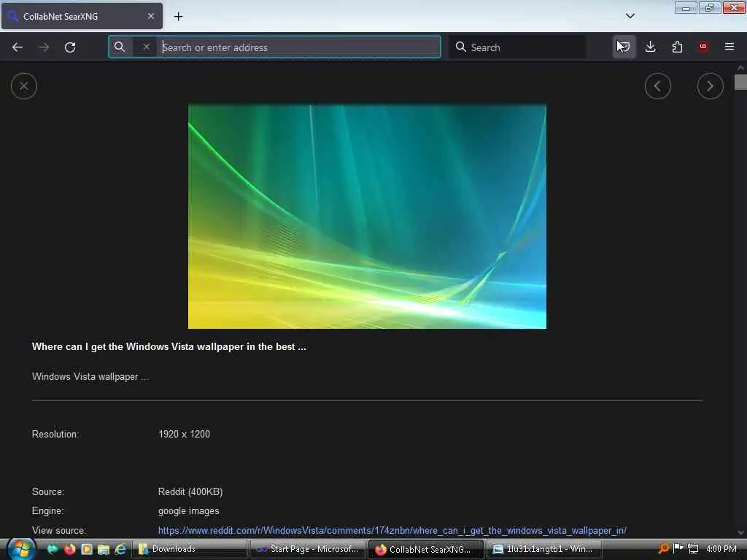Switch to 1lu31x1angtb1 Windows taskbar item
Screen dimensions: 747x560
pyautogui.click(x=544, y=549)
